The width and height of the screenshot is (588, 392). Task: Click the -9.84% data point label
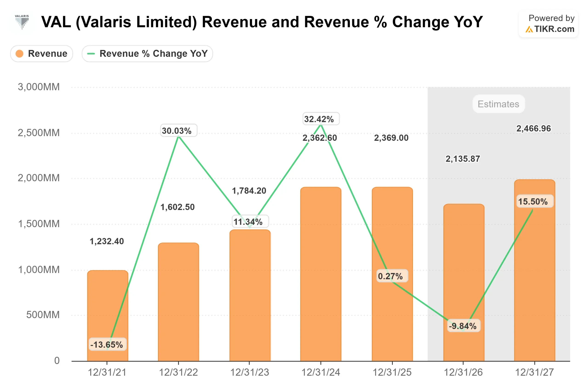(x=464, y=326)
